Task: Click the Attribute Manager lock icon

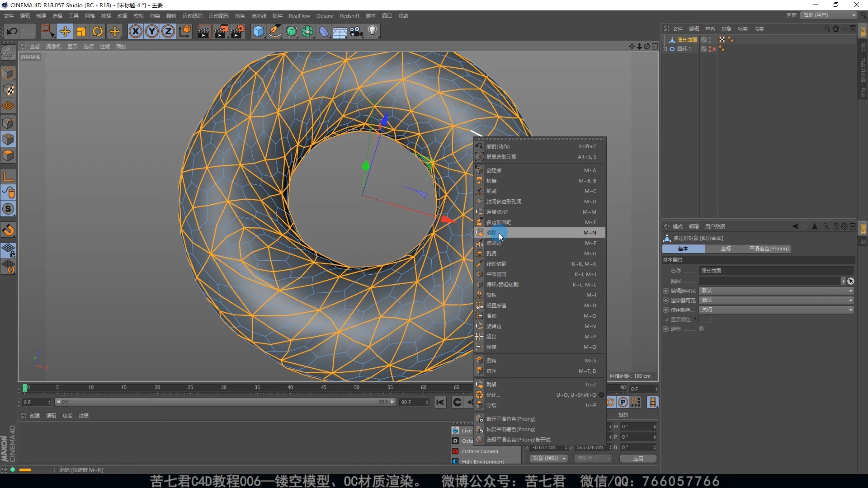Action: pyautogui.click(x=836, y=226)
